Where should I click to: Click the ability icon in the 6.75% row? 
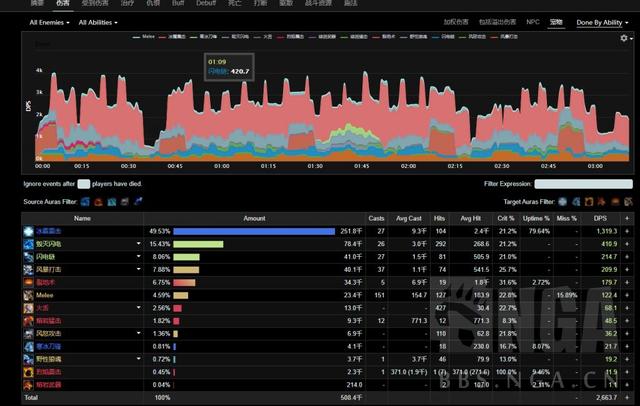(x=28, y=282)
